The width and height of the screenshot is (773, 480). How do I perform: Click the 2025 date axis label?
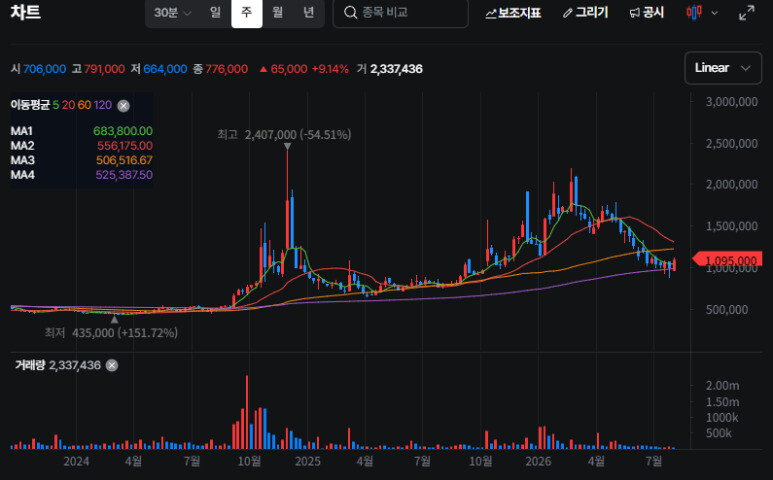(x=308, y=461)
